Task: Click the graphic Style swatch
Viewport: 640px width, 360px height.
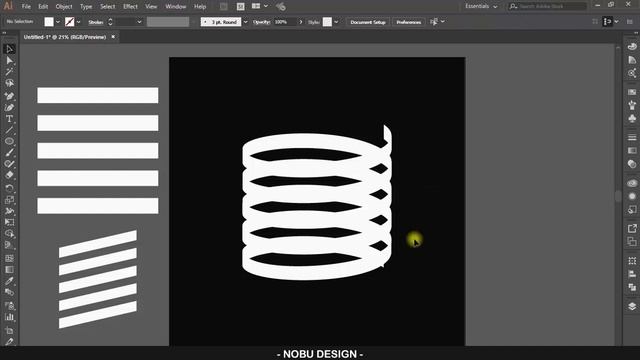Action: tap(327, 22)
